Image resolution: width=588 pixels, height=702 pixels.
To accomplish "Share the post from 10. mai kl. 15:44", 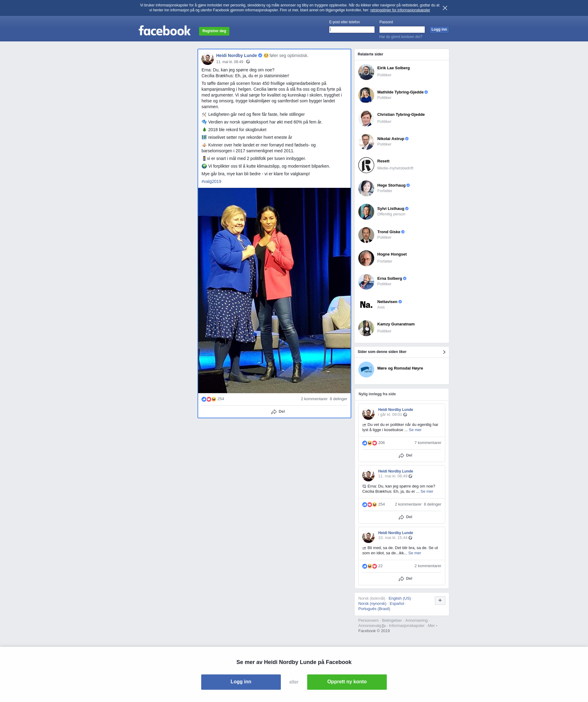I will coord(405,579).
